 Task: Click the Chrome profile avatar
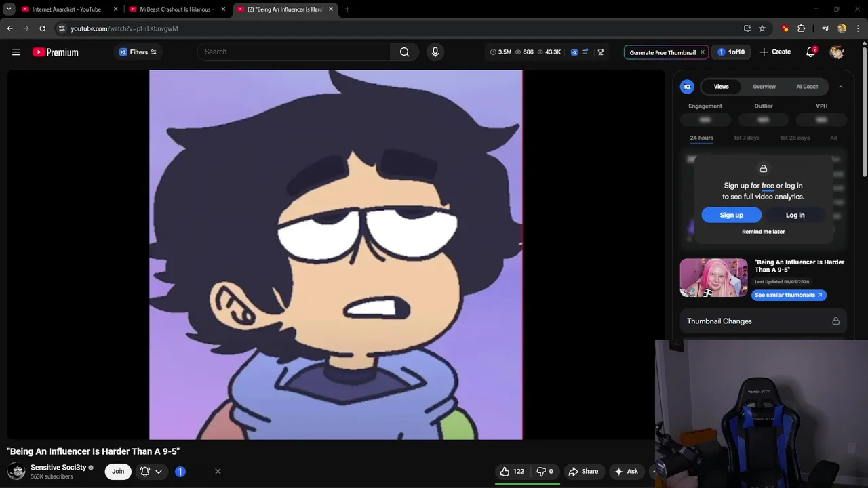pyautogui.click(x=842, y=28)
